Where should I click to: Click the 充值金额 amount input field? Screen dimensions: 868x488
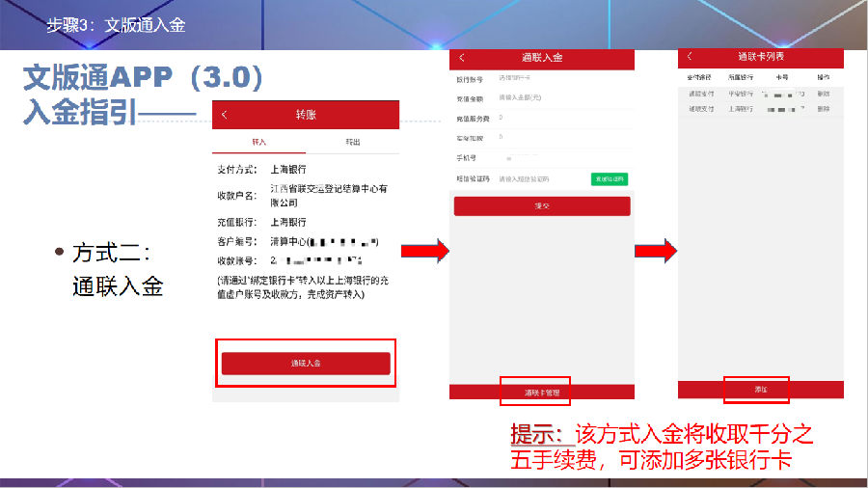[564, 97]
